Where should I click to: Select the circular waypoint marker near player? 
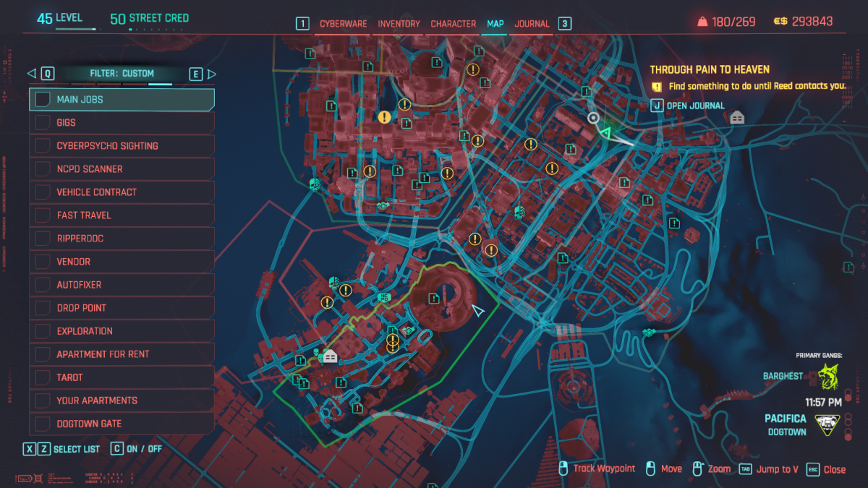click(x=593, y=118)
